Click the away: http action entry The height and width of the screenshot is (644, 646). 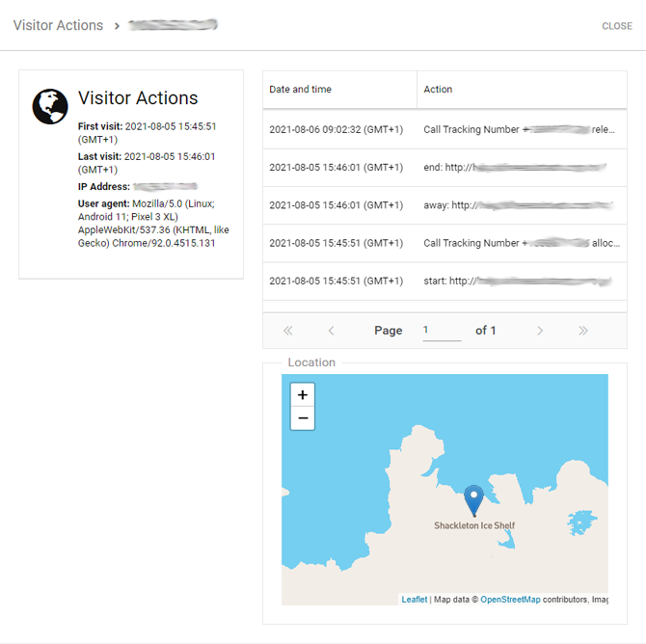(519, 205)
